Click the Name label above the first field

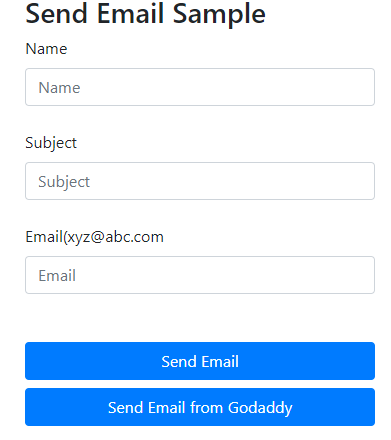click(46, 49)
